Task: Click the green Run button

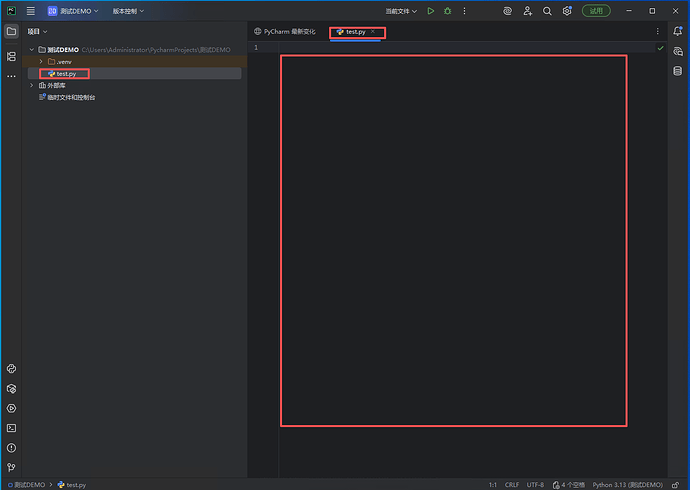Action: pos(430,11)
